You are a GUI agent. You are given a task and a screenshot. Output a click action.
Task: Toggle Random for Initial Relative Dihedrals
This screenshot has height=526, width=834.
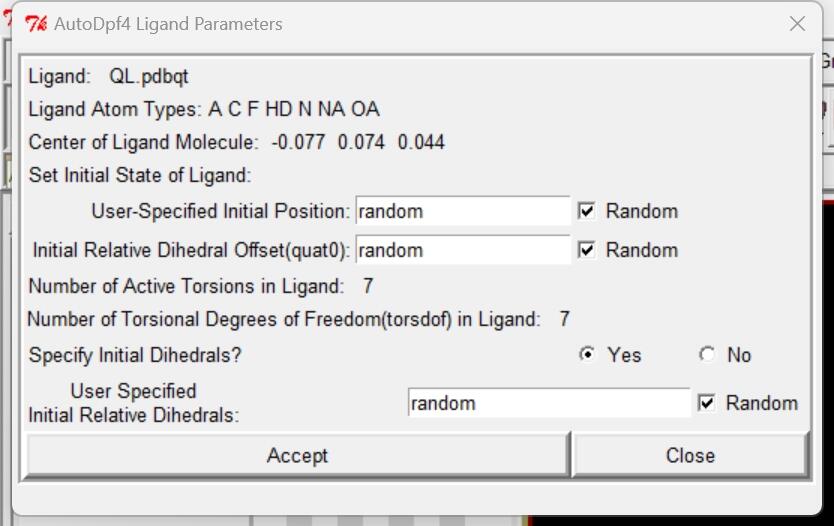point(707,403)
